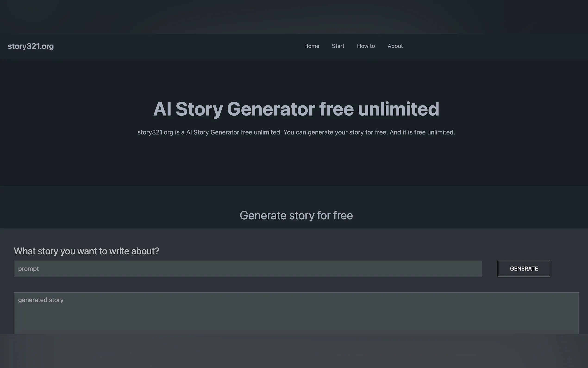This screenshot has height=368, width=588.
Task: Go to the Start nav item
Action: pyautogui.click(x=338, y=46)
